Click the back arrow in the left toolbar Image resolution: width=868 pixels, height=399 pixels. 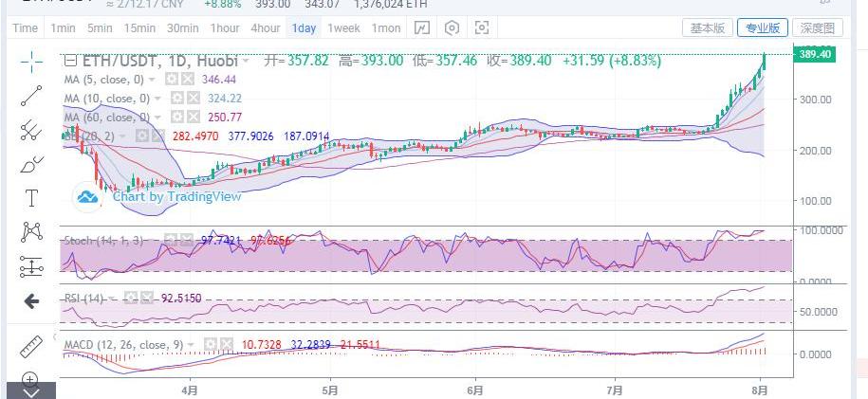click(x=31, y=301)
